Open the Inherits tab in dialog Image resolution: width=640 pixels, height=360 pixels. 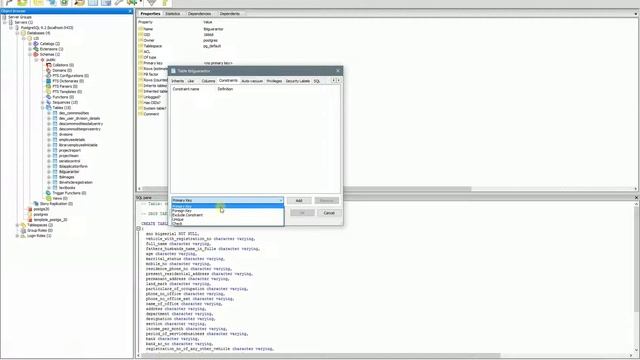coord(177,81)
